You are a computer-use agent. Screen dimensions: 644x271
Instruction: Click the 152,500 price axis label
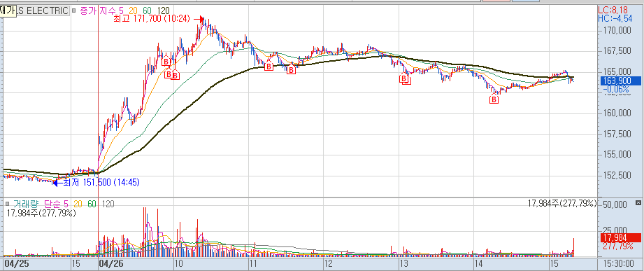coord(617,175)
